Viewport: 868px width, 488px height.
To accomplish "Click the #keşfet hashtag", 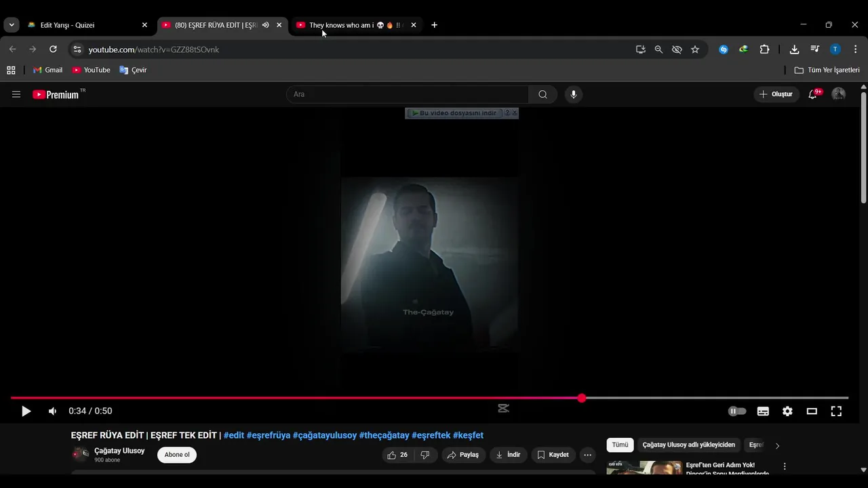I will click(468, 435).
